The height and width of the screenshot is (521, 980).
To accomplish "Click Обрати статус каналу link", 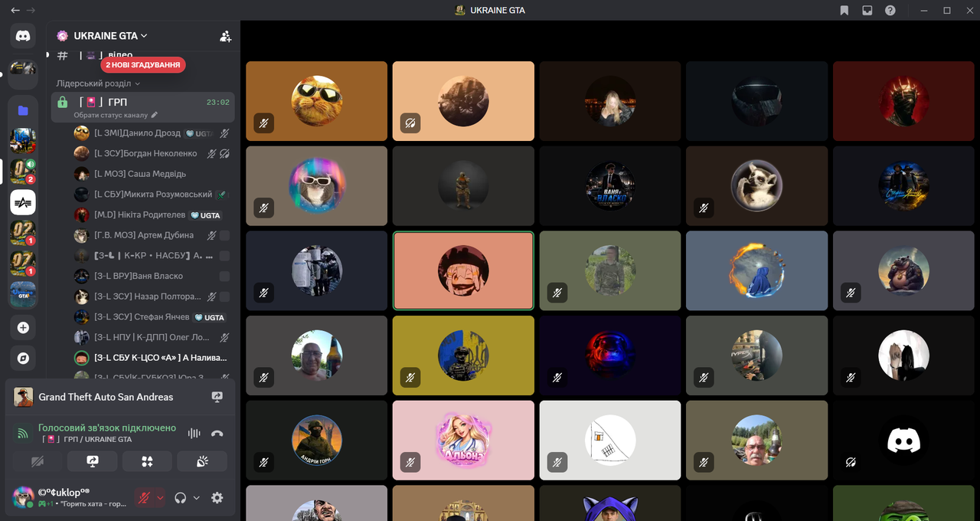I will coord(111,115).
